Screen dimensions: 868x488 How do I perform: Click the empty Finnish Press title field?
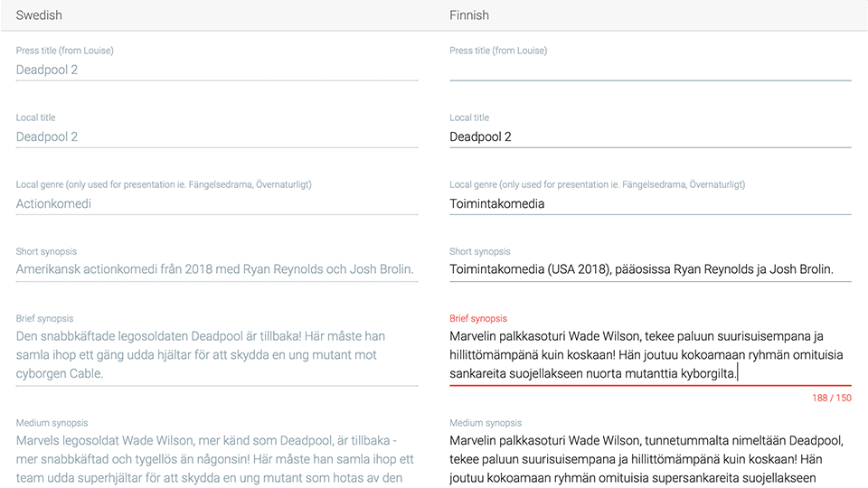click(x=650, y=70)
